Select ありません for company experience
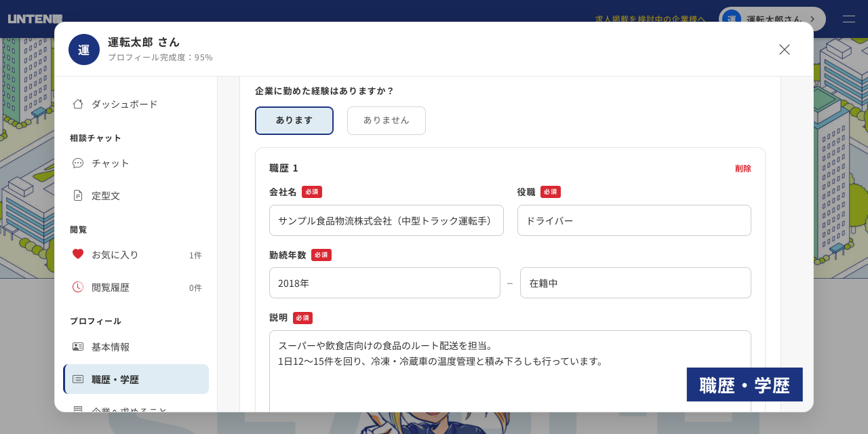 click(387, 121)
